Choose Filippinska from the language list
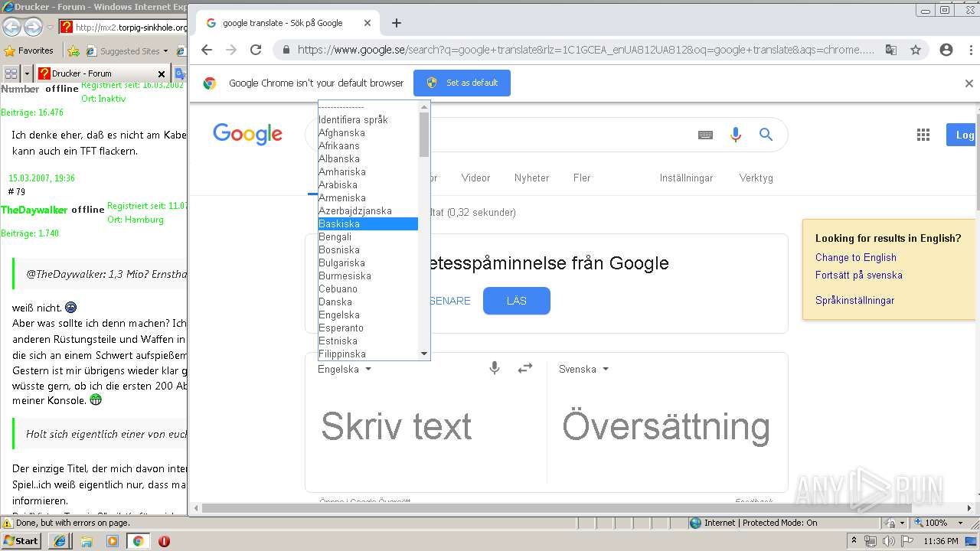Screen dimensions: 980x551 point(368,354)
